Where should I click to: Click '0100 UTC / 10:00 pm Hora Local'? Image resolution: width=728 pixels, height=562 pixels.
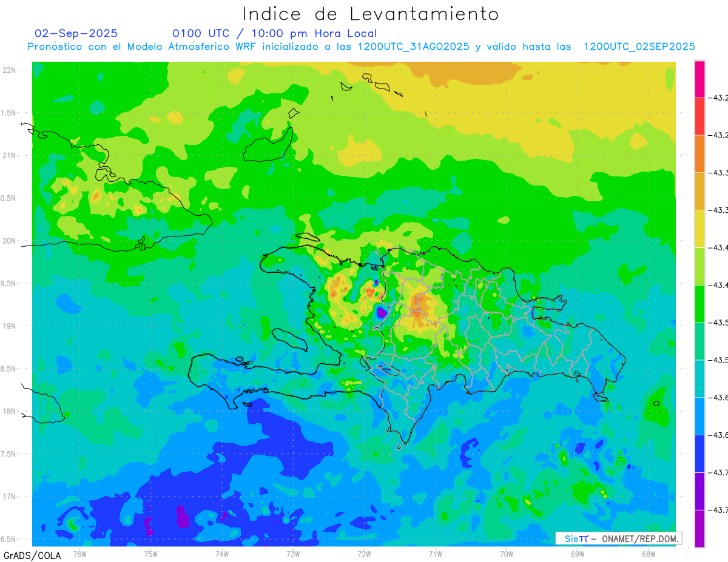click(x=275, y=33)
